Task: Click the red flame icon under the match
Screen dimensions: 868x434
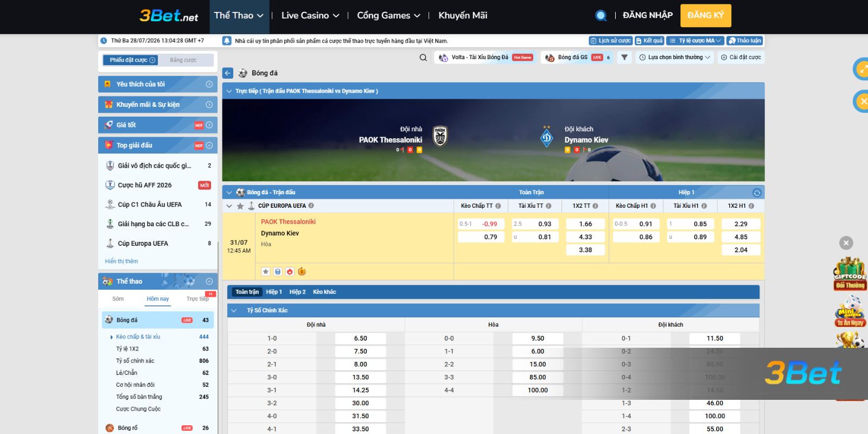Action: [x=290, y=272]
